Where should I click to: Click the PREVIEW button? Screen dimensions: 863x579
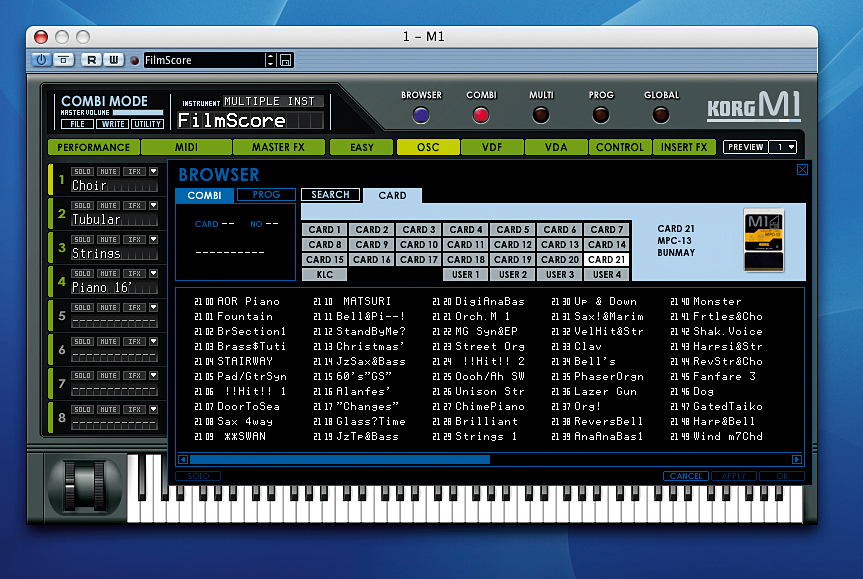click(x=746, y=147)
